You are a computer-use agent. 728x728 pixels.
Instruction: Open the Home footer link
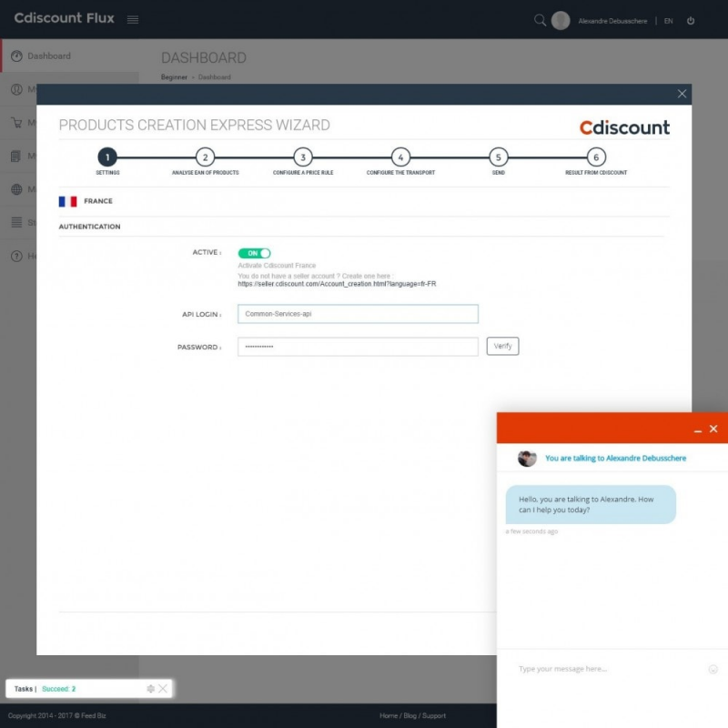tap(389, 715)
